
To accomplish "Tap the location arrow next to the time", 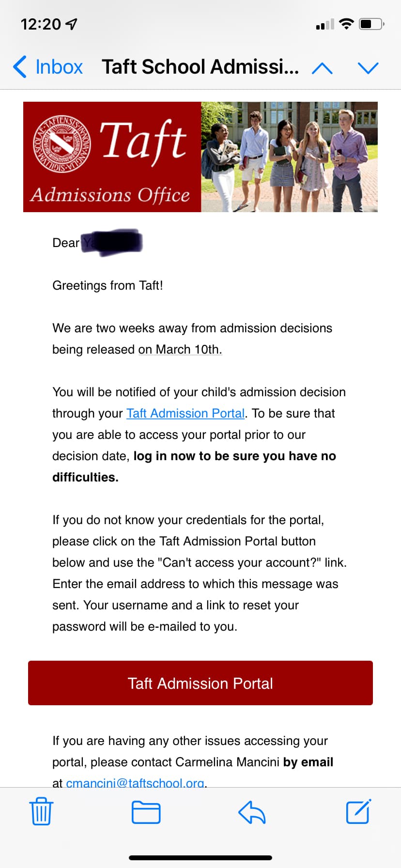I will coord(72,24).
